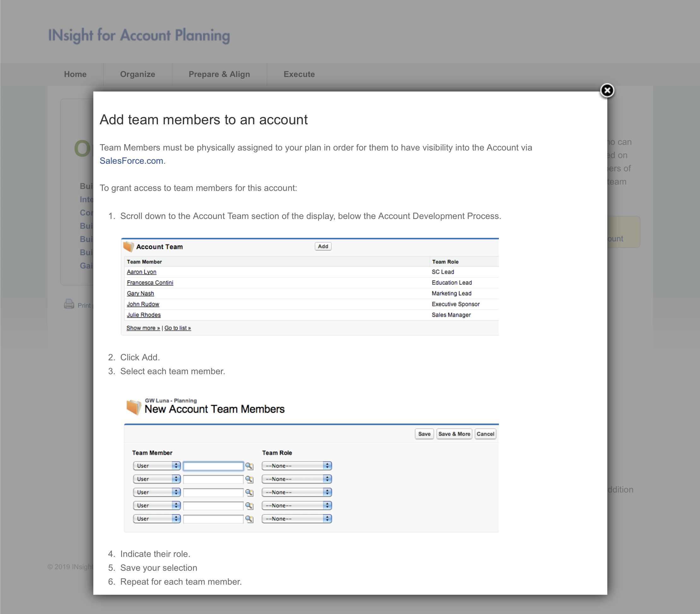The height and width of the screenshot is (614, 700).
Task: Open the SalesForce.com link
Action: [131, 161]
